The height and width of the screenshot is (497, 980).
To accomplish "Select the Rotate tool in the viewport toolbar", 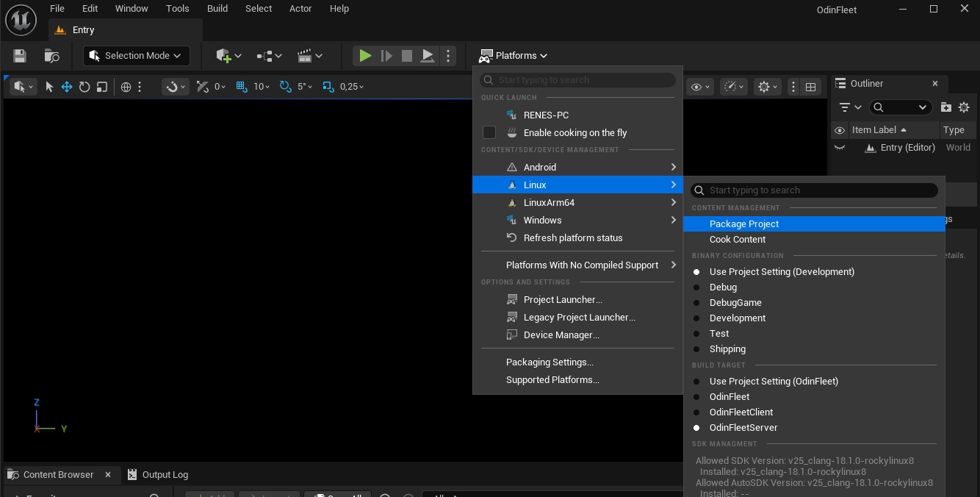I will coord(84,86).
